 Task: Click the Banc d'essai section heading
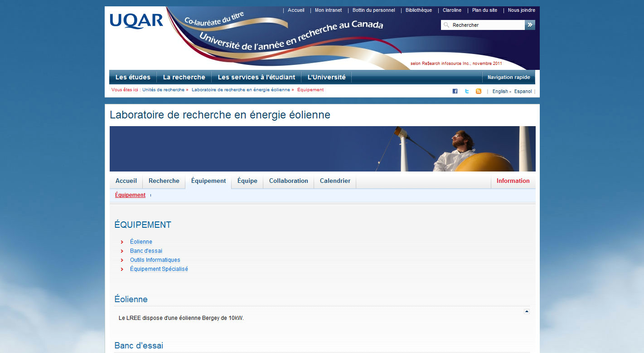[x=139, y=346]
